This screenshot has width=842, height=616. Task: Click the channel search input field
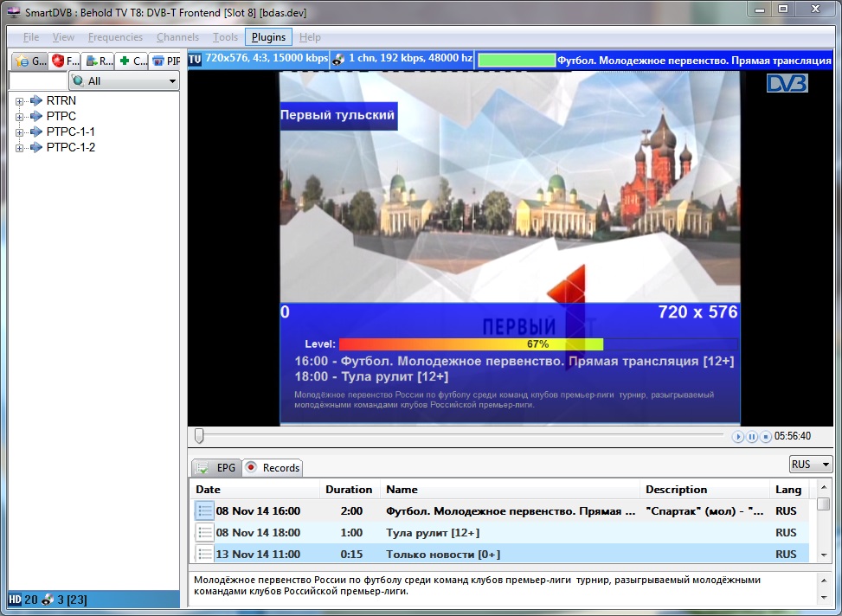click(x=37, y=80)
